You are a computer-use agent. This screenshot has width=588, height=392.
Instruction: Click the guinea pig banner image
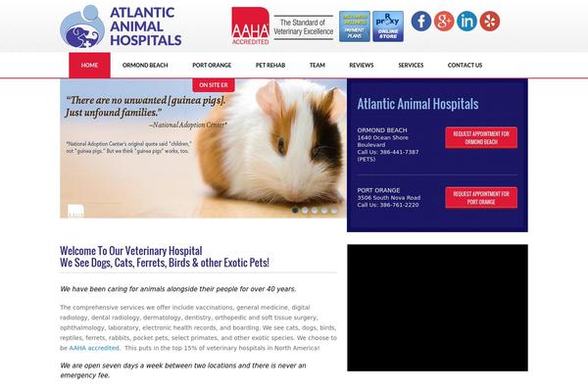tap(203, 149)
